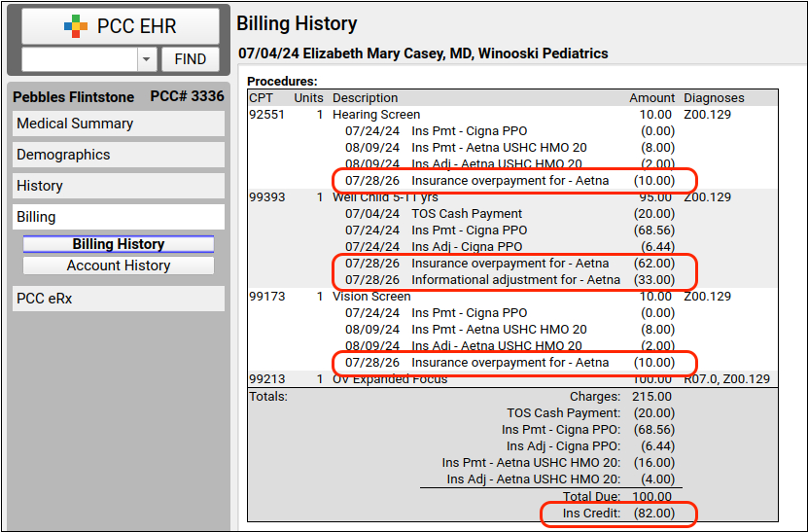
Task: Click the PCC EHR header button
Action: pyautogui.click(x=121, y=26)
